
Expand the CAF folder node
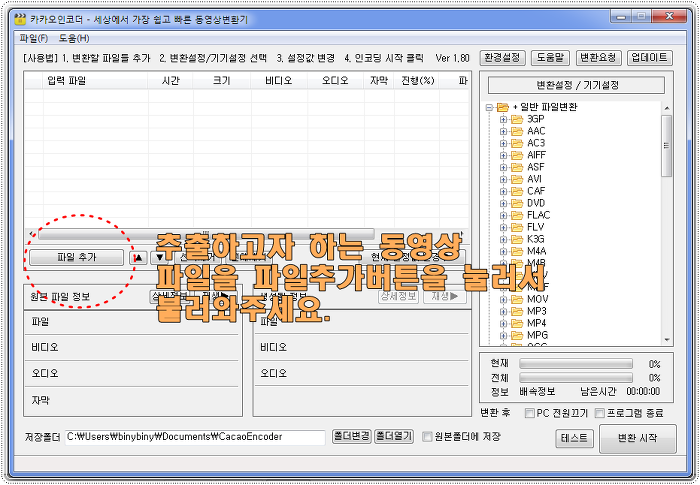(x=503, y=192)
